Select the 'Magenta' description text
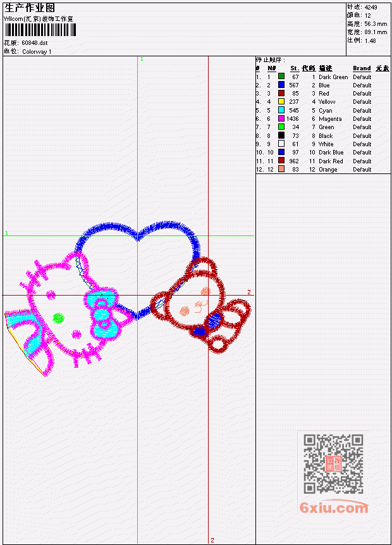Image resolution: width=392 pixels, height=545 pixels. pos(330,119)
